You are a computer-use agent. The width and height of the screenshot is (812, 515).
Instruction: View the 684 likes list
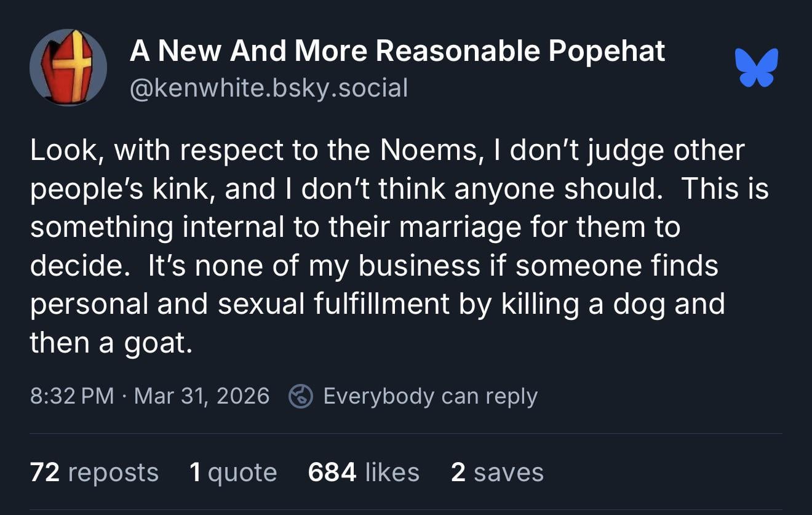click(x=364, y=473)
